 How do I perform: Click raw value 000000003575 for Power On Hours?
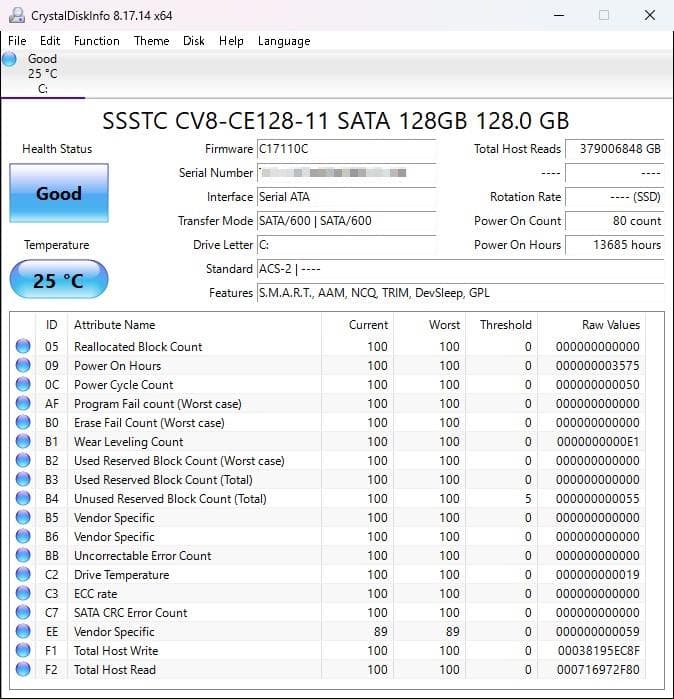(598, 366)
